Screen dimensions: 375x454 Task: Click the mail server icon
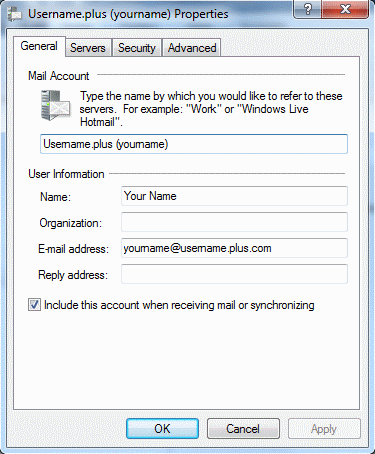click(55, 105)
